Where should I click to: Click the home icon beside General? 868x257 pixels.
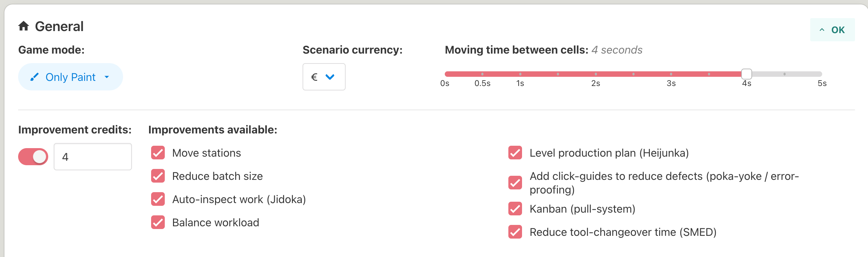[24, 26]
